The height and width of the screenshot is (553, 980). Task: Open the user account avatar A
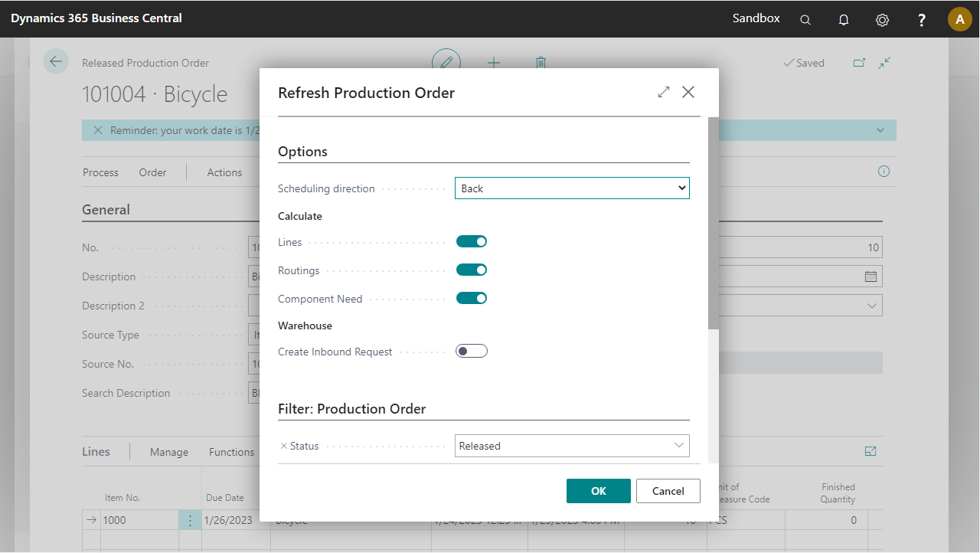[x=960, y=19]
